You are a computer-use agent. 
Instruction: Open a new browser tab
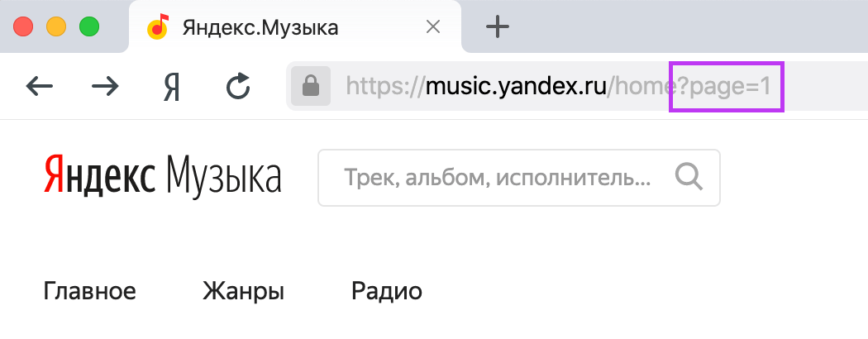(497, 27)
